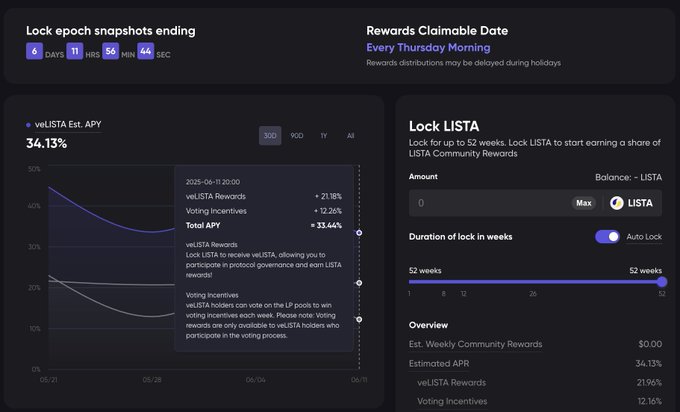
Task: Click the Estimated APR label
Action: 439,364
